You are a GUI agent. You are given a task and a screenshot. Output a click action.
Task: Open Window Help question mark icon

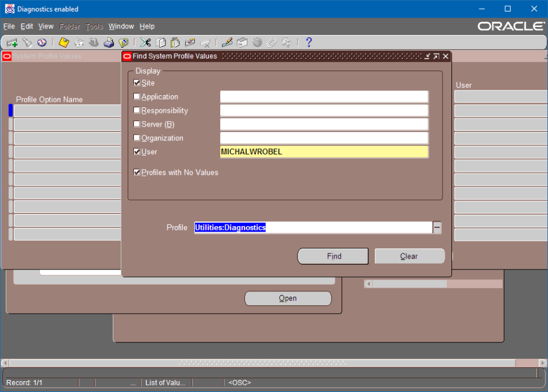point(308,43)
